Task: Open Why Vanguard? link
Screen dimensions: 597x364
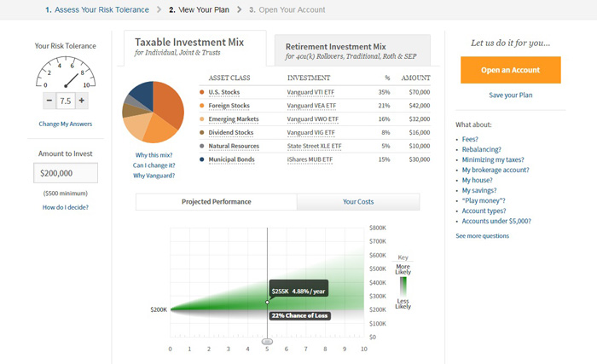Action: click(154, 176)
